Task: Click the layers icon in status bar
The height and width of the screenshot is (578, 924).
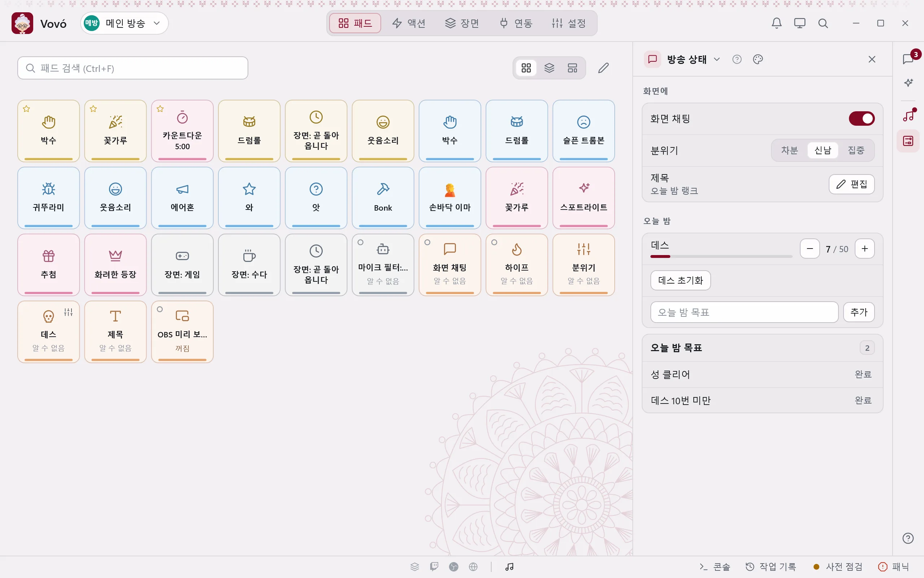Action: point(415,566)
